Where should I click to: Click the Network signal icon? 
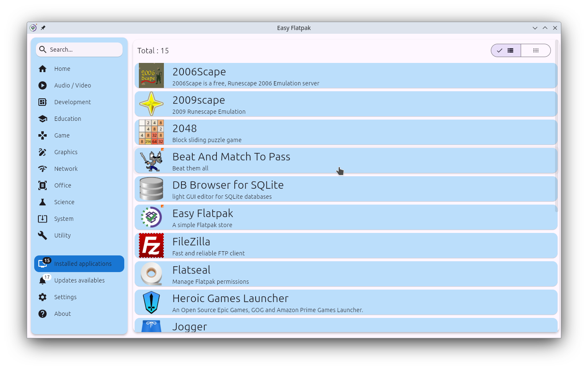point(43,169)
